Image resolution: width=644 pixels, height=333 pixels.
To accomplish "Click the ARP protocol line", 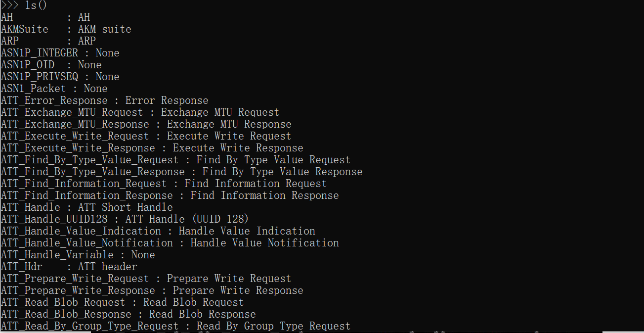I will (48, 41).
